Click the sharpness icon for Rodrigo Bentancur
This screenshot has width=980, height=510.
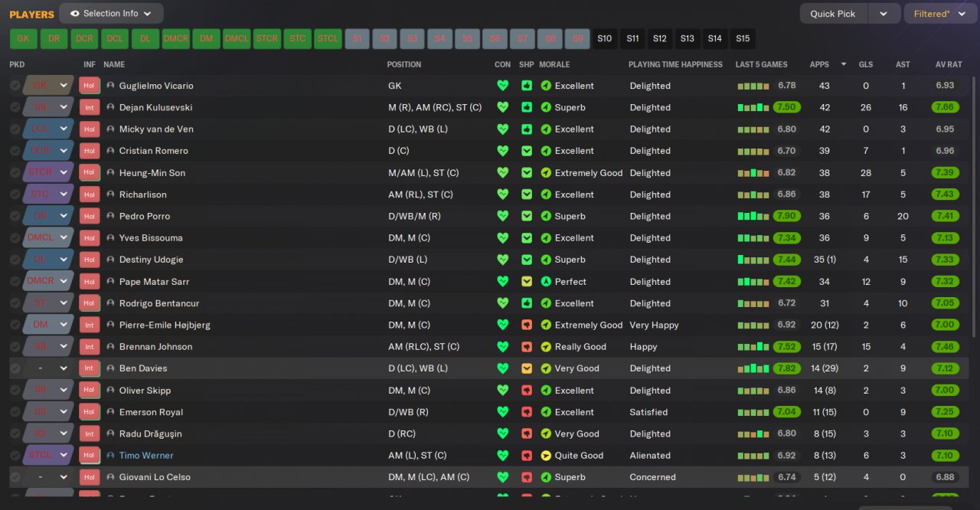(x=527, y=303)
